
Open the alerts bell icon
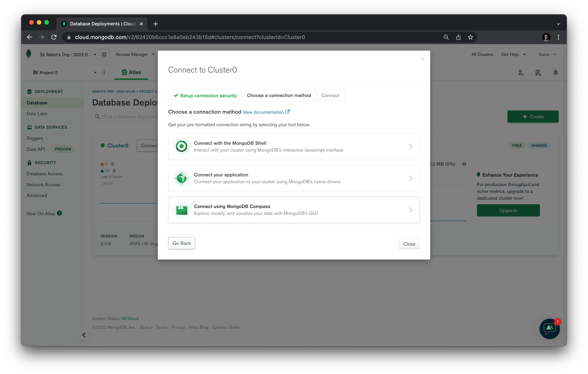point(556,73)
